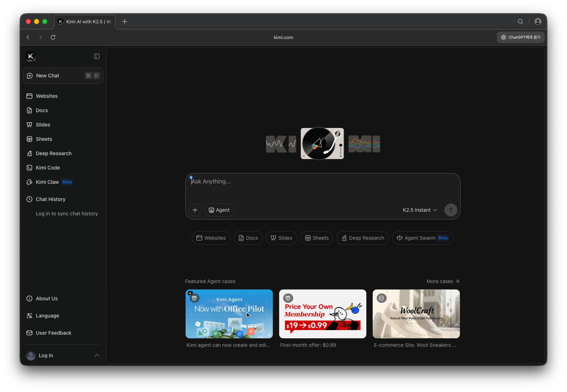Open Websites in the sidebar
567x392 pixels.
click(63, 96)
